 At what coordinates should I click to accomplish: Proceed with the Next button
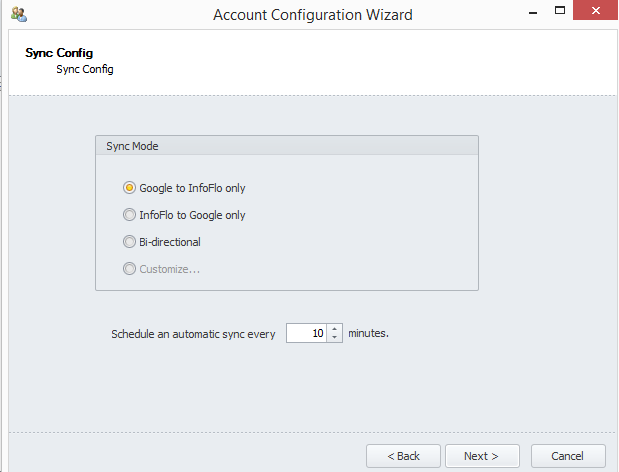[482, 456]
